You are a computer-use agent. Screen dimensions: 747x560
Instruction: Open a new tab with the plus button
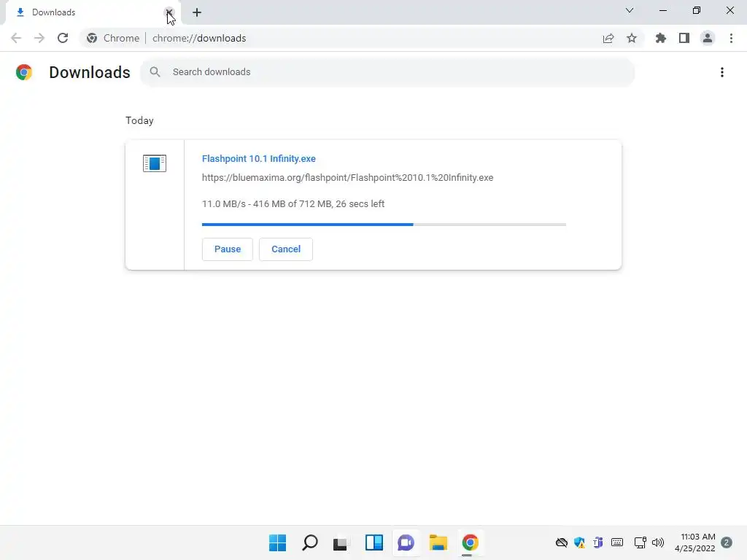pos(197,12)
